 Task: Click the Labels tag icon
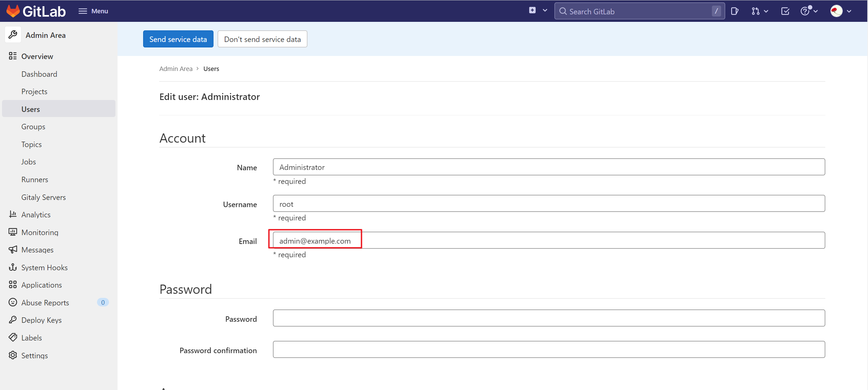(x=13, y=337)
